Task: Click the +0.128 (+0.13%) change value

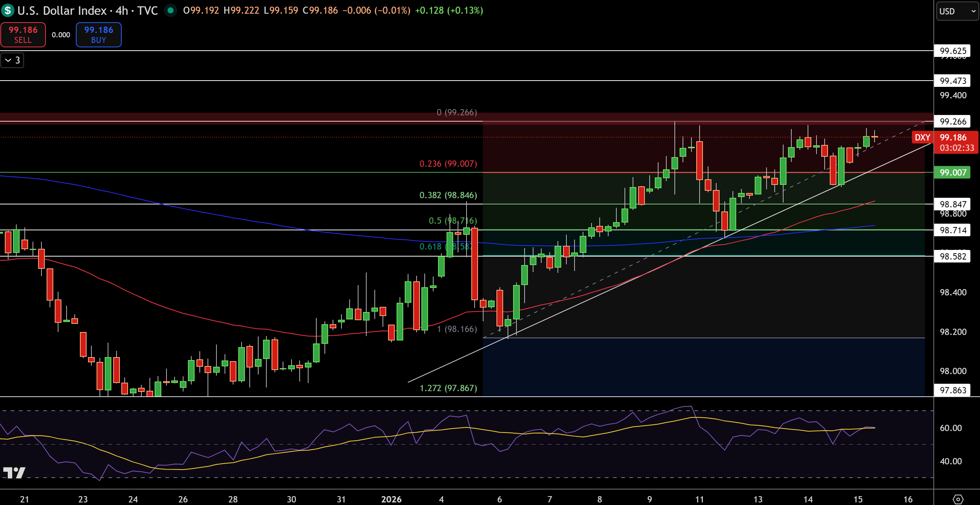Action: (449, 10)
